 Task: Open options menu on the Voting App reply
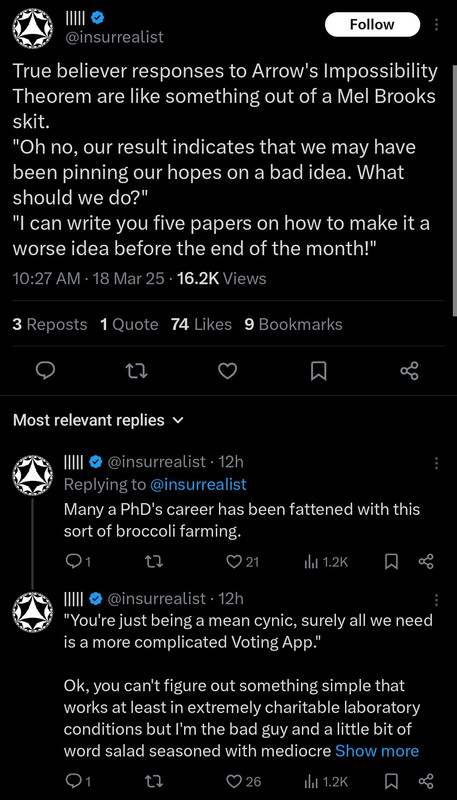click(x=436, y=600)
